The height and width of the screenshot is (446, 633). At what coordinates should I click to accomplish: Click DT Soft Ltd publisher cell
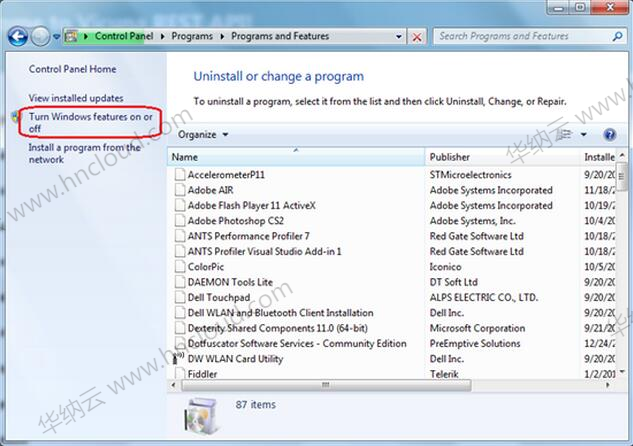point(453,282)
